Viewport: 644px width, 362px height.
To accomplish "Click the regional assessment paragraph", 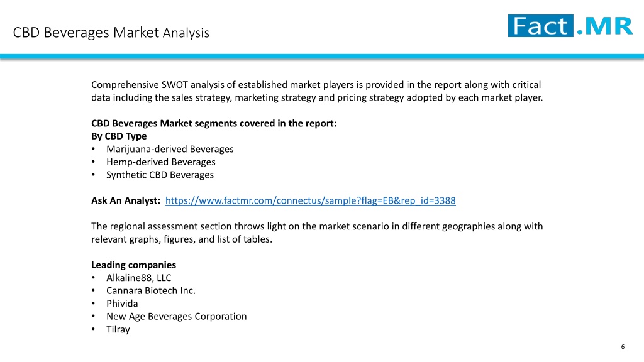I will point(317,233).
